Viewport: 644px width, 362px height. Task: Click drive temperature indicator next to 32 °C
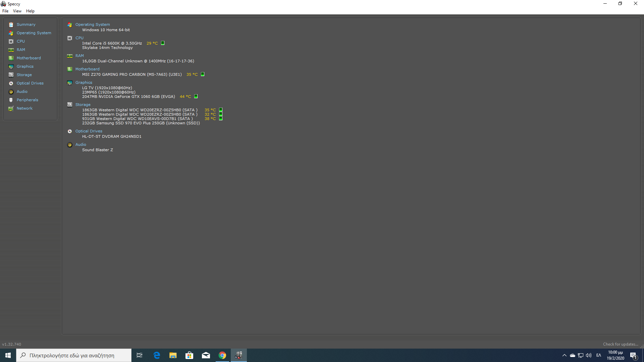click(221, 114)
